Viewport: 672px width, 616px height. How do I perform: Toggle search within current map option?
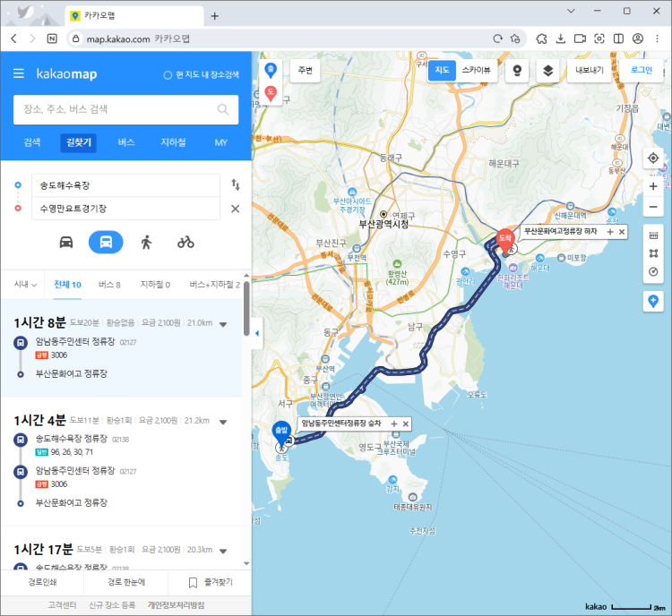click(201, 74)
